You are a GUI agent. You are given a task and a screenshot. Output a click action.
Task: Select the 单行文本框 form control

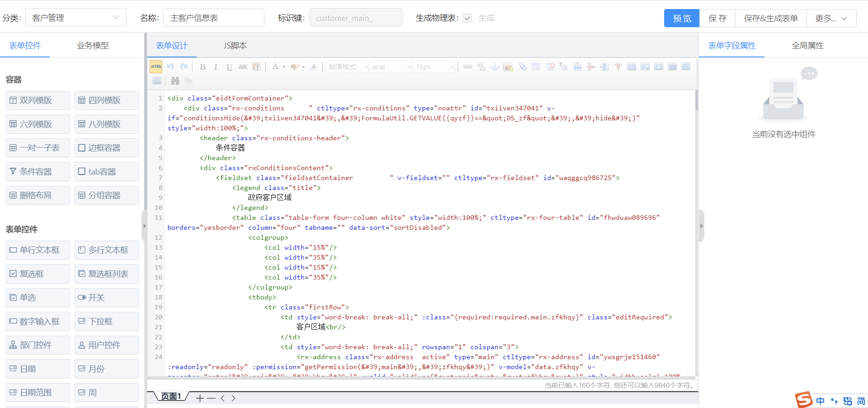point(38,250)
